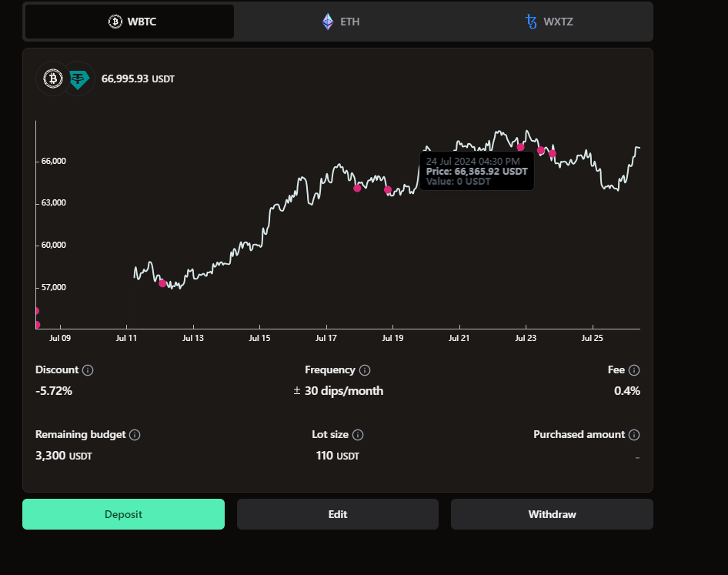Click the pink marker just before Jul 23
The height and width of the screenshot is (575, 728).
(x=520, y=147)
